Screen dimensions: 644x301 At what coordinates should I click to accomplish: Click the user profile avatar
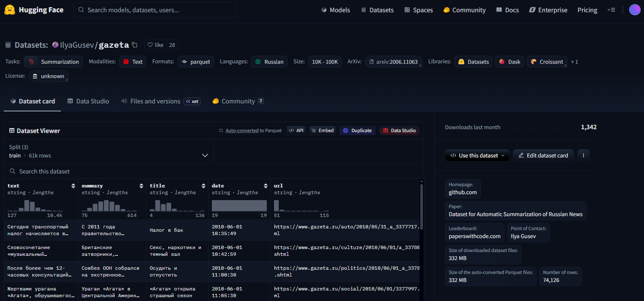(634, 10)
